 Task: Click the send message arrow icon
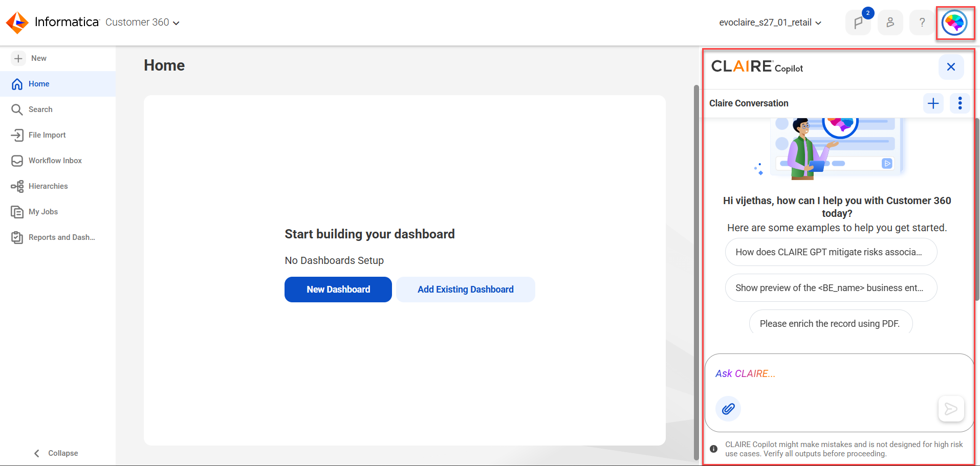951,409
